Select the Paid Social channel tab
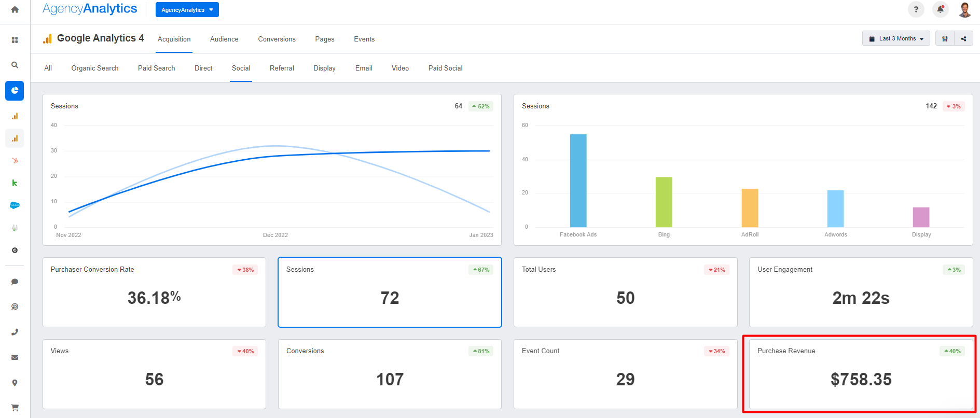Image resolution: width=980 pixels, height=418 pixels. click(x=445, y=68)
